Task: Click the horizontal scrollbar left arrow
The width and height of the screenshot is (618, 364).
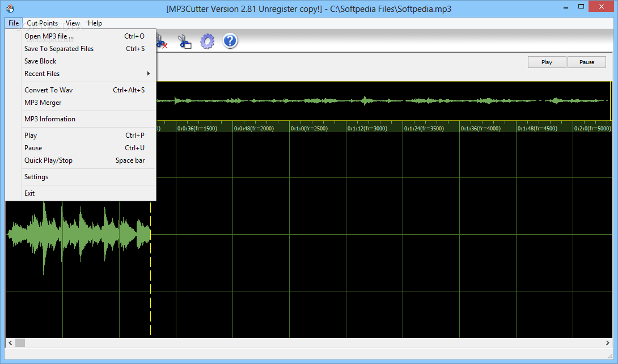Action: 10,342
